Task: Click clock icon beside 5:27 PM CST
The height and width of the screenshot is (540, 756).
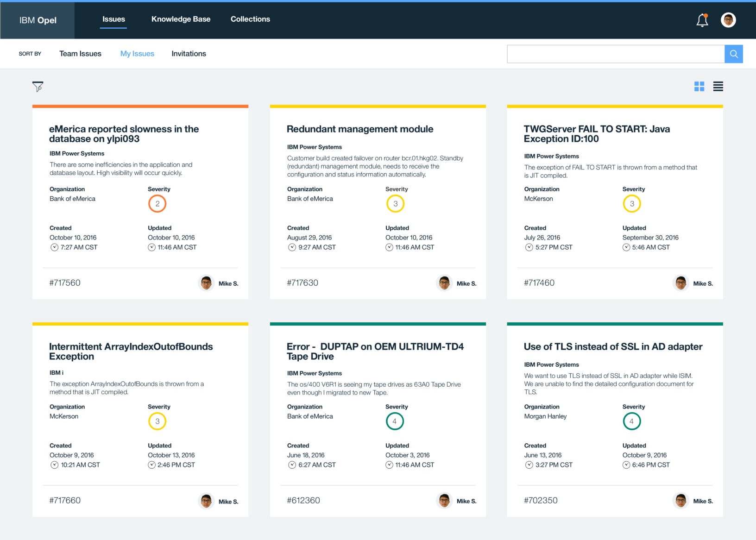Action: click(529, 247)
